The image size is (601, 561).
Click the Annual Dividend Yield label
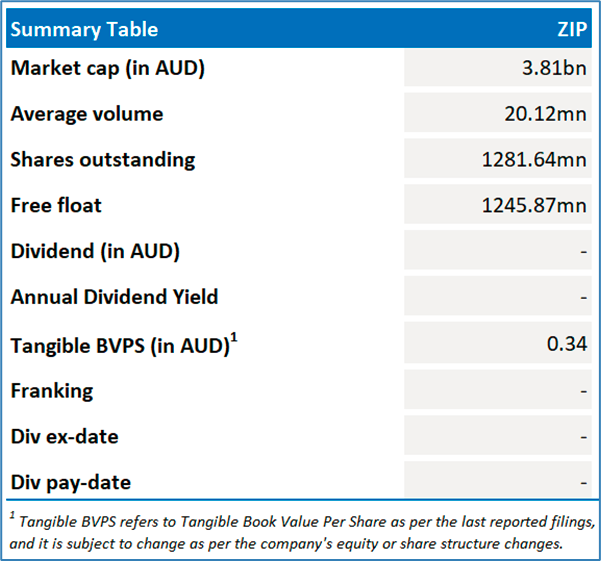pyautogui.click(x=114, y=298)
